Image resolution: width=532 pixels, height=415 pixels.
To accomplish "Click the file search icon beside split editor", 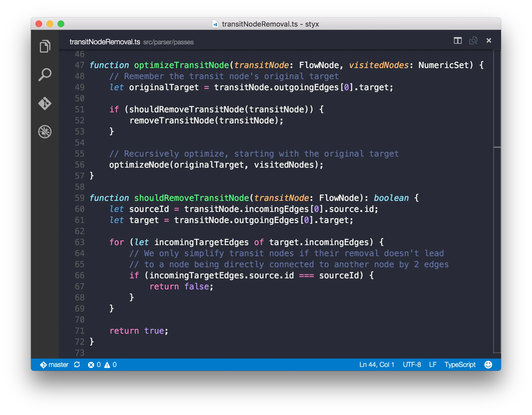I will (x=473, y=41).
